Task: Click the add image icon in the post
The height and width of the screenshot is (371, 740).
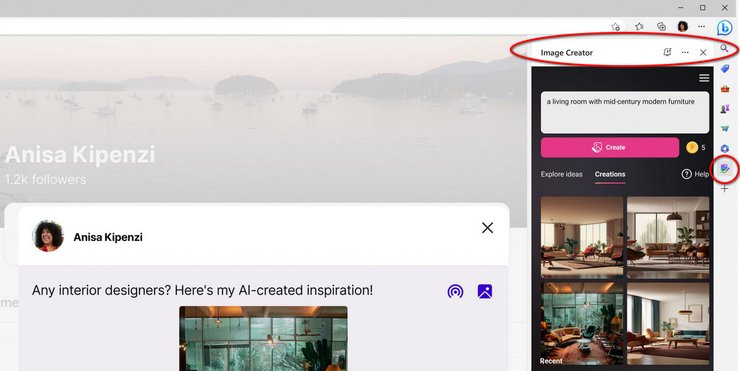Action: tap(485, 291)
